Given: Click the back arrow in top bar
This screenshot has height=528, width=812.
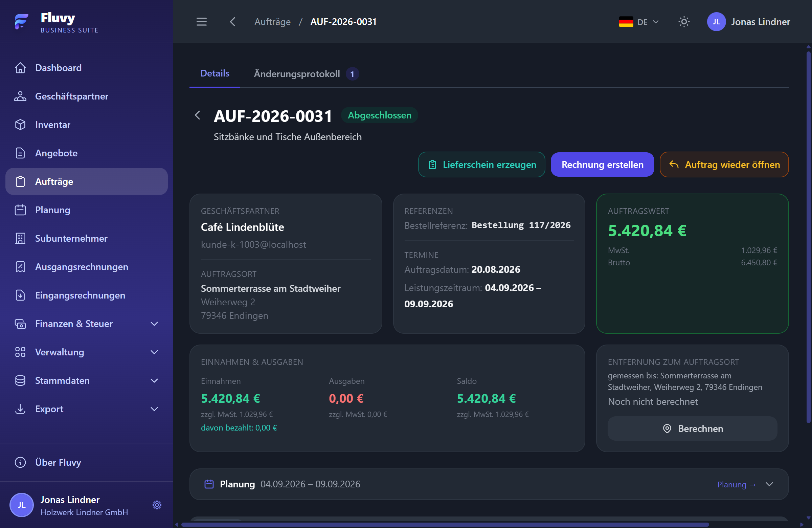Looking at the screenshot, I should (233, 22).
